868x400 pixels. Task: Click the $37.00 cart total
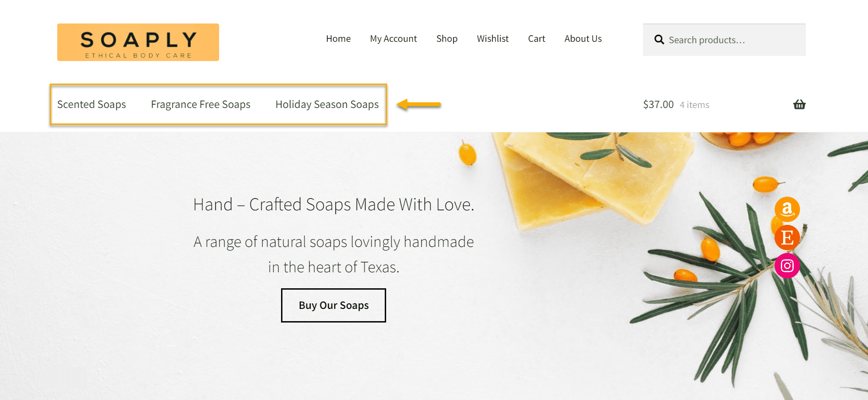click(x=658, y=105)
